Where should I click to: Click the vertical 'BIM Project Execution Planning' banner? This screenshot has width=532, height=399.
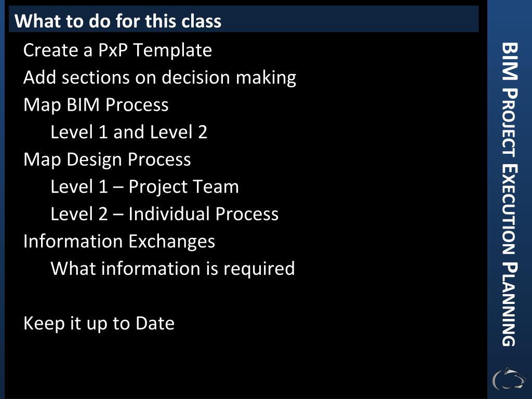click(x=510, y=194)
